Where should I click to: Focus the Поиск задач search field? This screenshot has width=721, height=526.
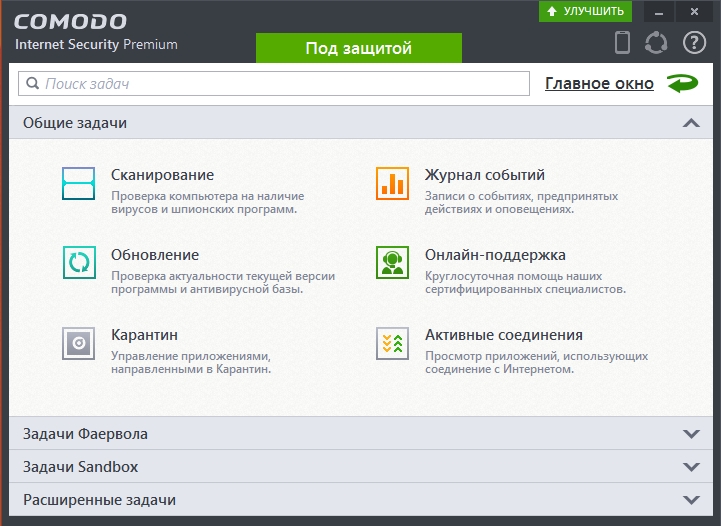(274, 83)
